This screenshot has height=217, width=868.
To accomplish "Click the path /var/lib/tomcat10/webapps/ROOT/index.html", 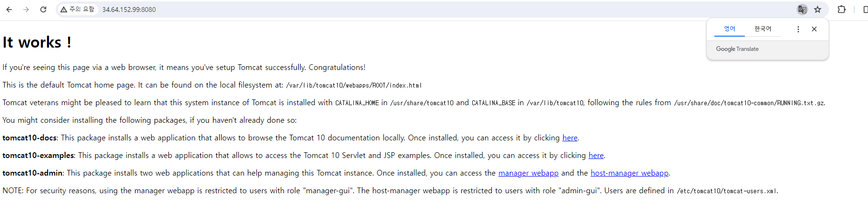I will pyautogui.click(x=354, y=86).
